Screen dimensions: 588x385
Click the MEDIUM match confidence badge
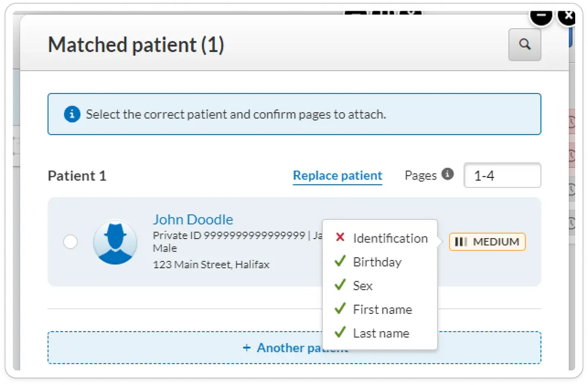[487, 242]
